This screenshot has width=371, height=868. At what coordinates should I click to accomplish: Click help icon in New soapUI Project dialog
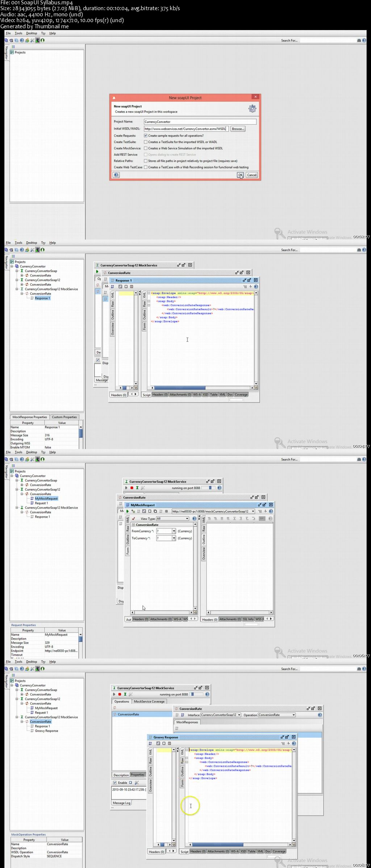tap(116, 175)
